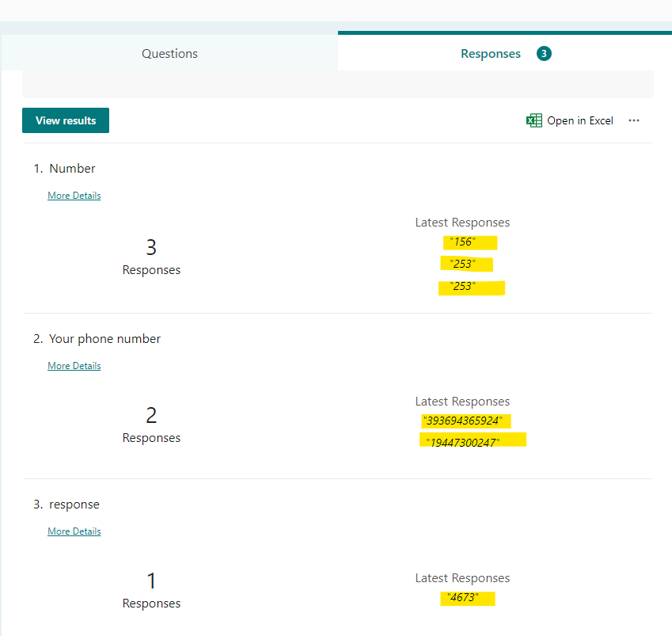Open More Details for the Number question
The width and height of the screenshot is (672, 636).
tap(74, 195)
